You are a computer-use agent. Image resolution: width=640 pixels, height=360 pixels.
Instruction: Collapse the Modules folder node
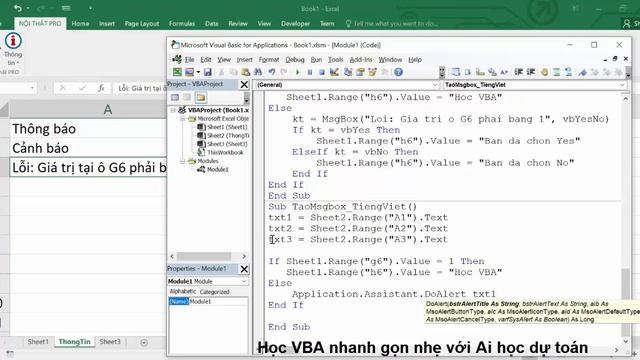(182, 161)
